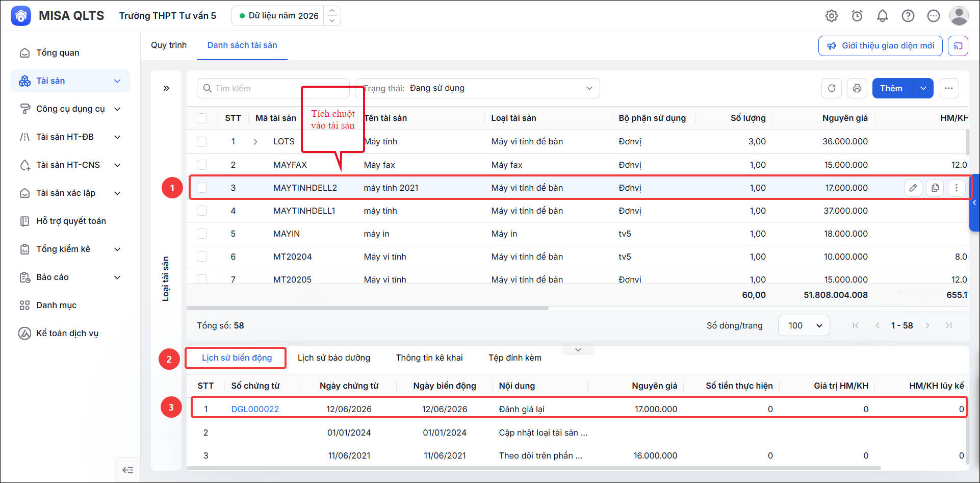The image size is (980, 483).
Task: Open the help question mark icon
Action: point(908,16)
